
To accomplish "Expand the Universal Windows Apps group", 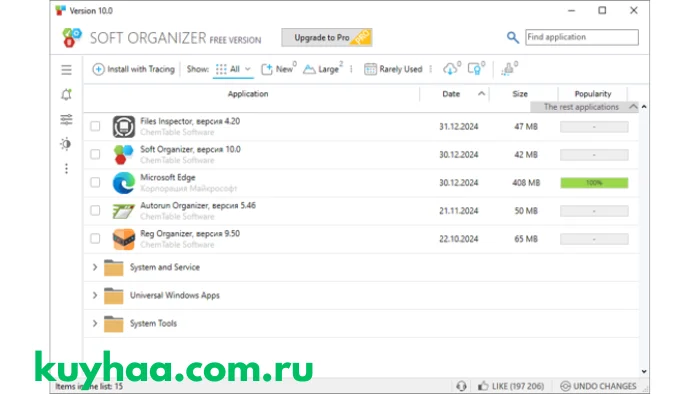I will (95, 295).
